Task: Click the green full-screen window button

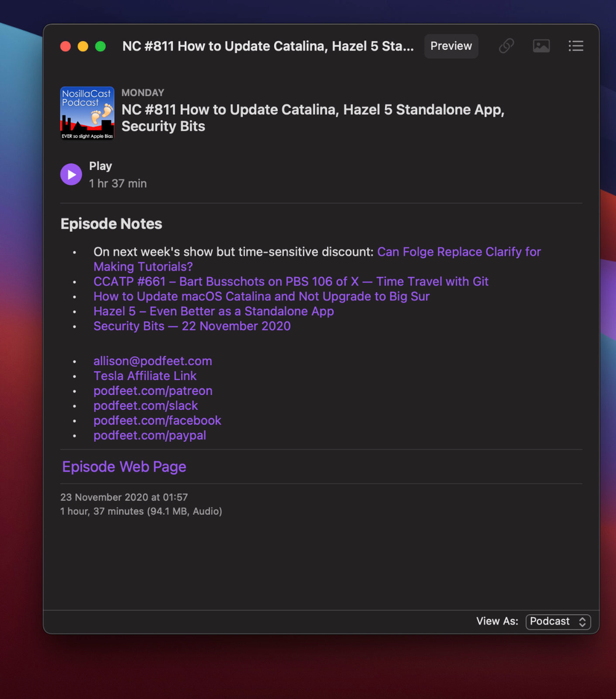Action: [x=100, y=47]
